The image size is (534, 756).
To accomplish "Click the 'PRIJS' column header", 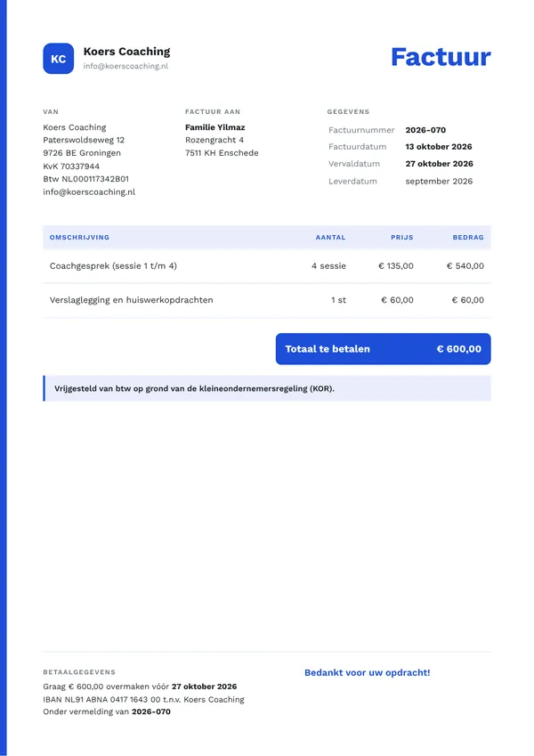I will click(402, 237).
